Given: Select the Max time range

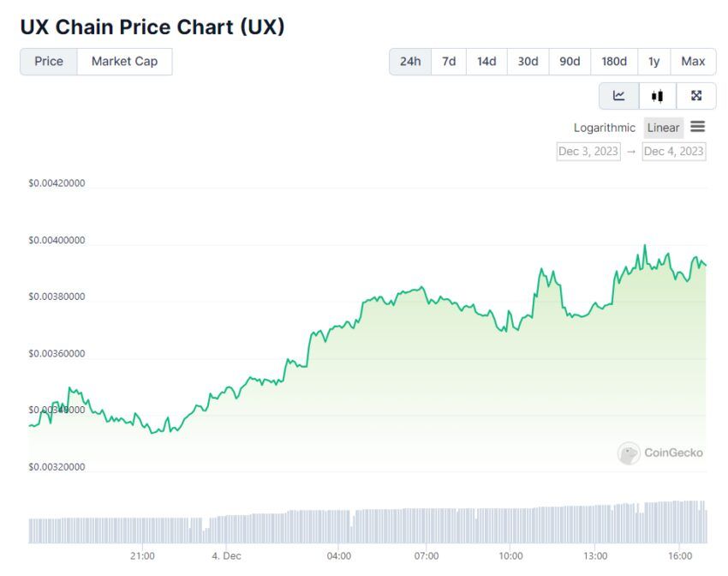Looking at the screenshot, I should click(x=693, y=62).
